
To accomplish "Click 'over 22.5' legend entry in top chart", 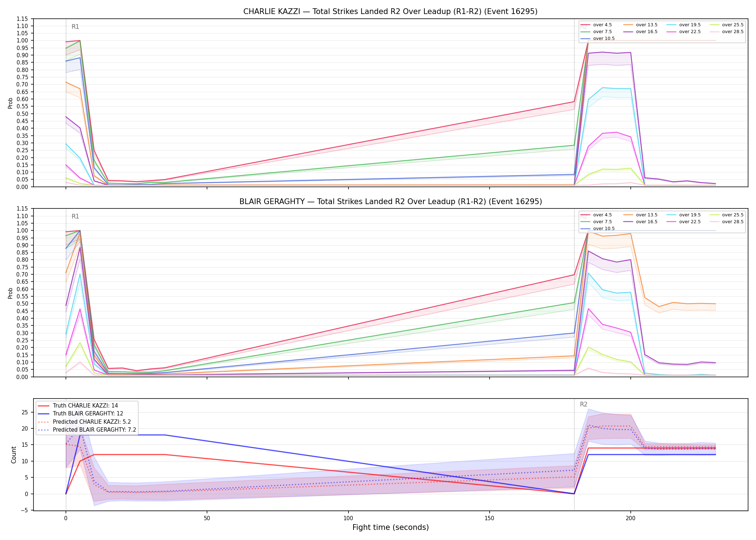I will coord(684,32).
